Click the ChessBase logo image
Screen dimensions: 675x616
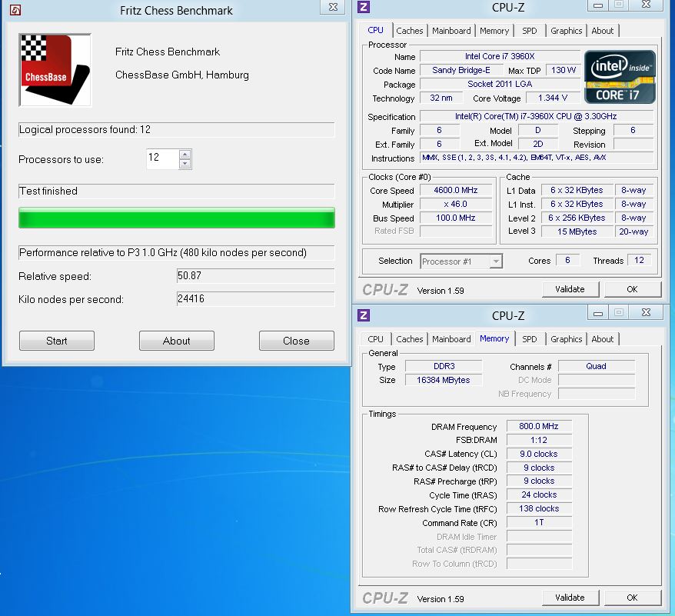click(55, 70)
